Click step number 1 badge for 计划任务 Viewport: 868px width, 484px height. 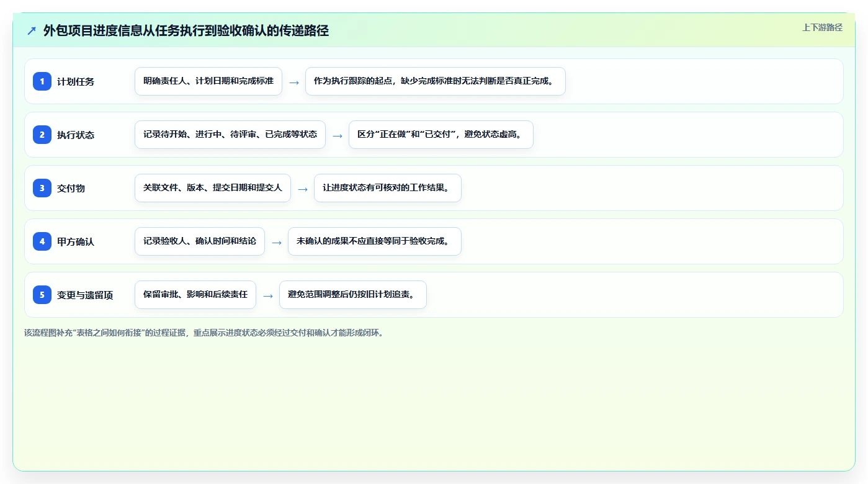(x=42, y=81)
